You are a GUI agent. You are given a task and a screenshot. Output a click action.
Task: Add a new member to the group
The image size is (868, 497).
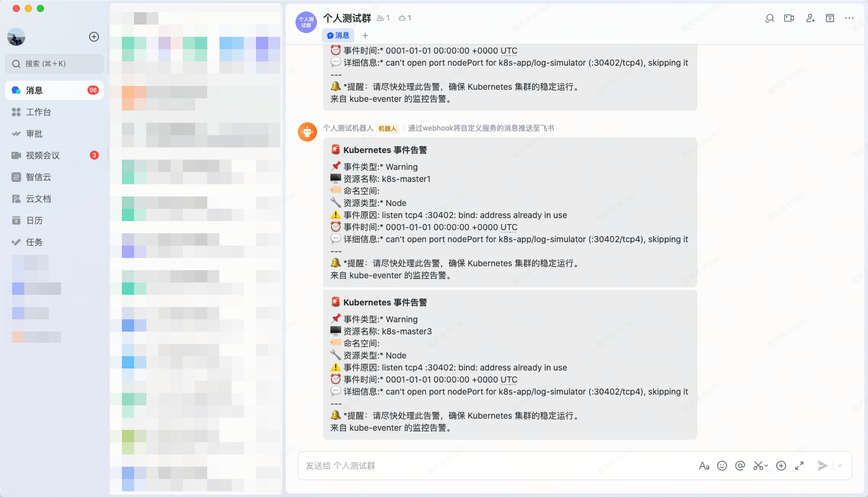tap(810, 18)
